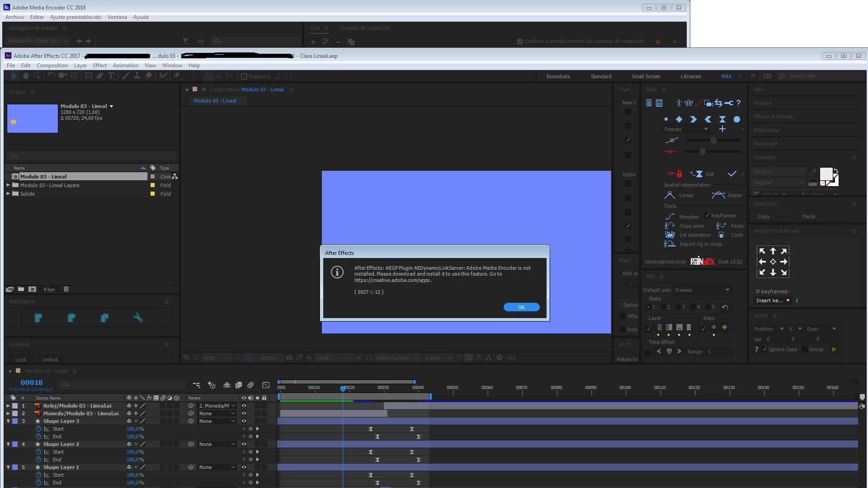Enable the Snapping checkbox
Image resolution: width=868 pixels, height=488 pixels.
(244, 76)
